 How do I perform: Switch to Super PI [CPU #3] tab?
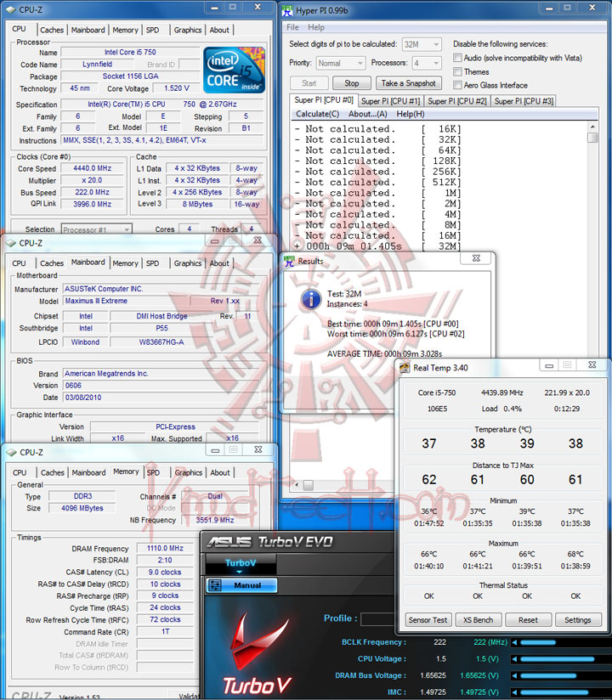pyautogui.click(x=524, y=101)
